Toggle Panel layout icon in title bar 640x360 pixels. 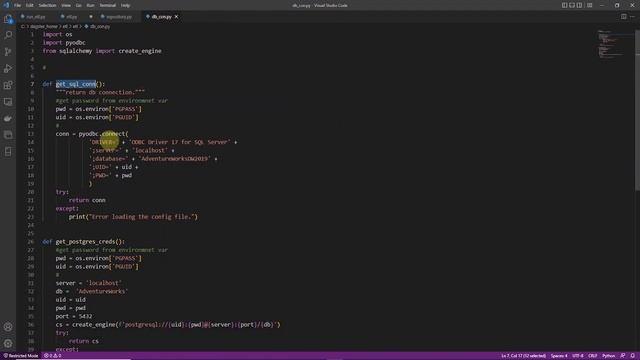572,5
